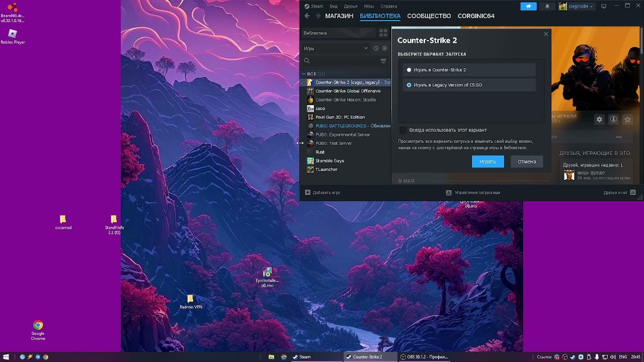
Task: Click the recent clock sort icon
Action: click(x=376, y=48)
